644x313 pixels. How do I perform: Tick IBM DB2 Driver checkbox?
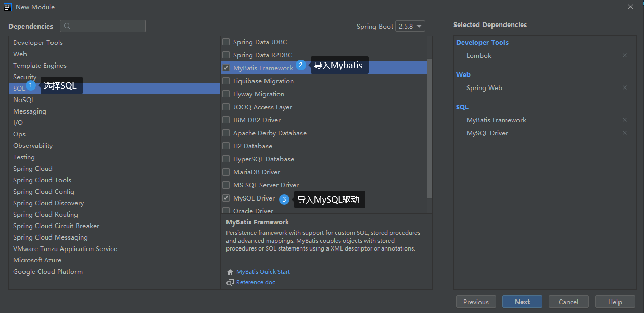tap(226, 120)
